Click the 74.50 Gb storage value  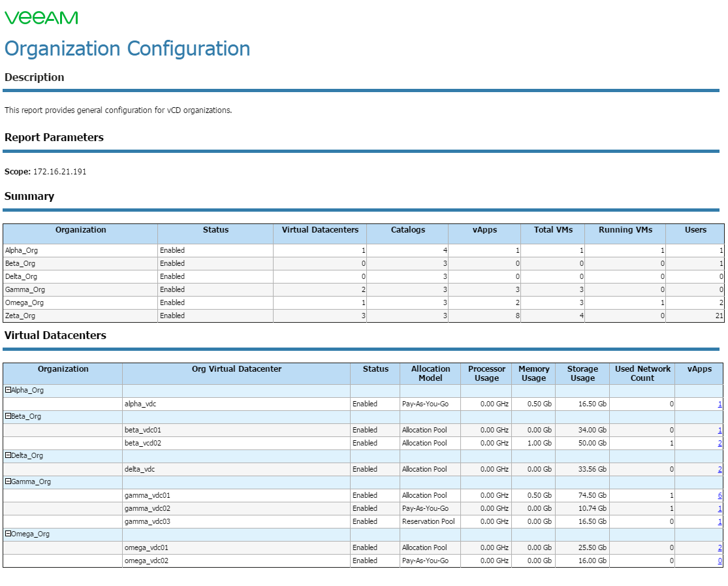coord(592,495)
